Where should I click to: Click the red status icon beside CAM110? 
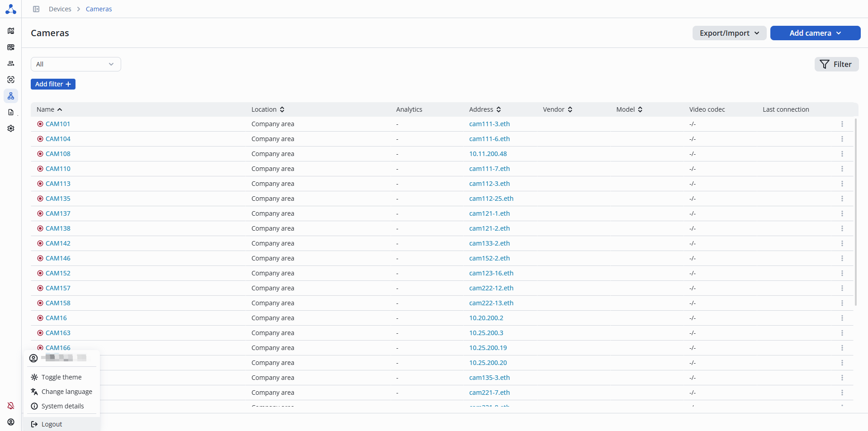40,169
